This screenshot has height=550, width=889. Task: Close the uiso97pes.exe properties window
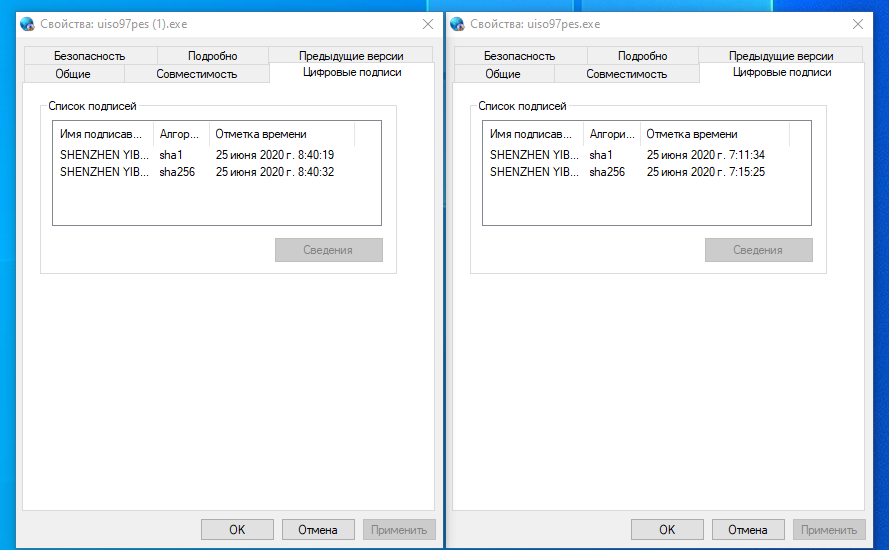coord(858,24)
